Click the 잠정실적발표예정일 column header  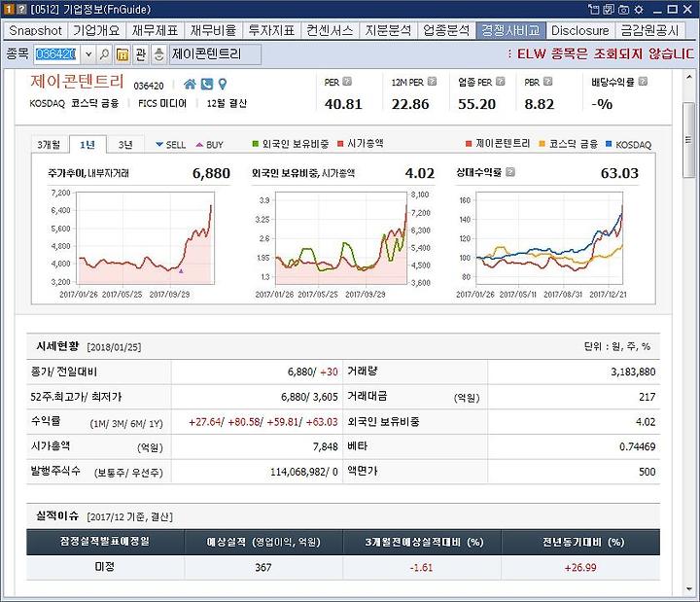point(105,542)
